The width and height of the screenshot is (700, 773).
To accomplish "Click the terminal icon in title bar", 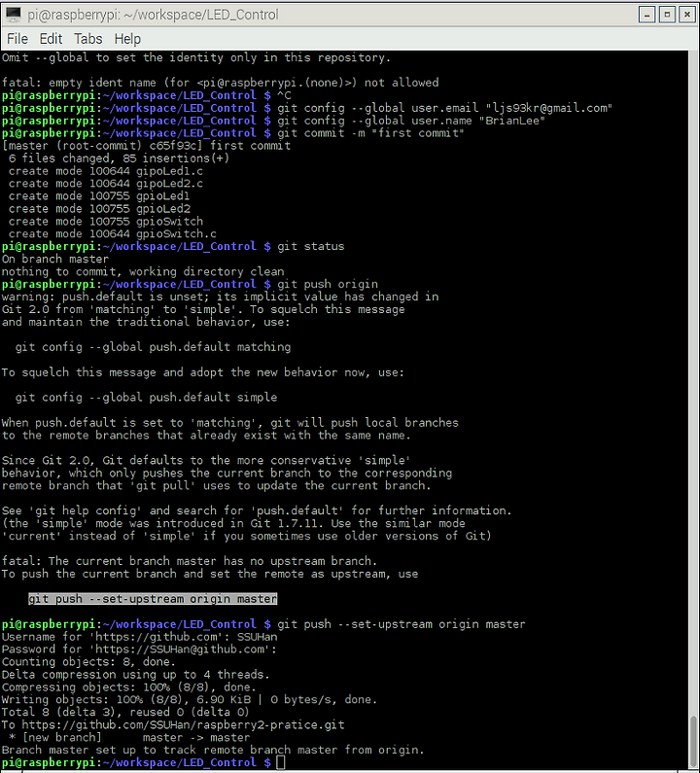I will coord(14,15).
